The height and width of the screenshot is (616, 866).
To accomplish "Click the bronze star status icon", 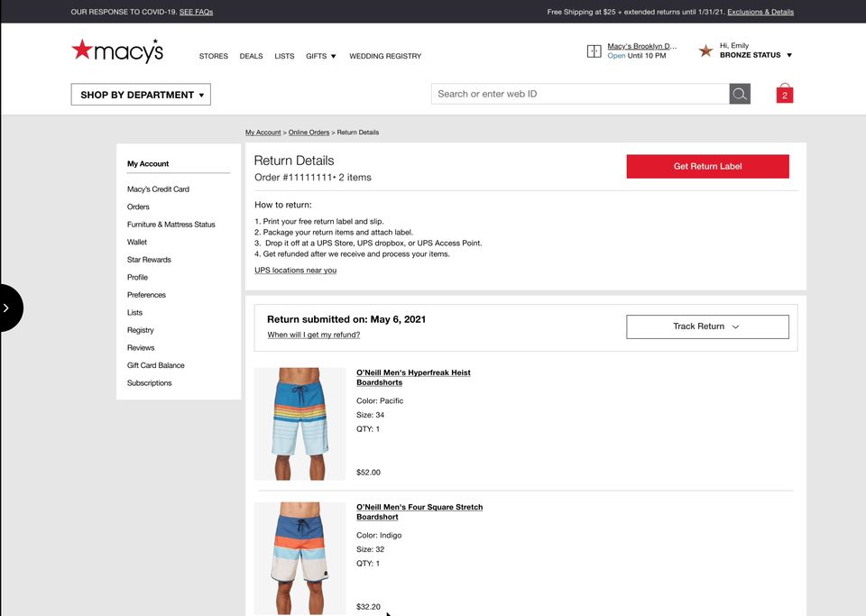I will coord(705,51).
